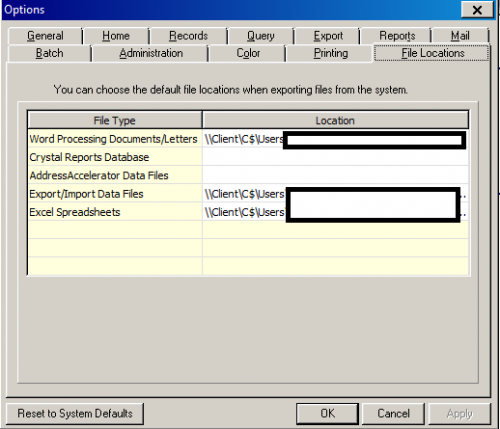500x429 pixels.
Task: Switch to the Color tab
Action: point(248,53)
